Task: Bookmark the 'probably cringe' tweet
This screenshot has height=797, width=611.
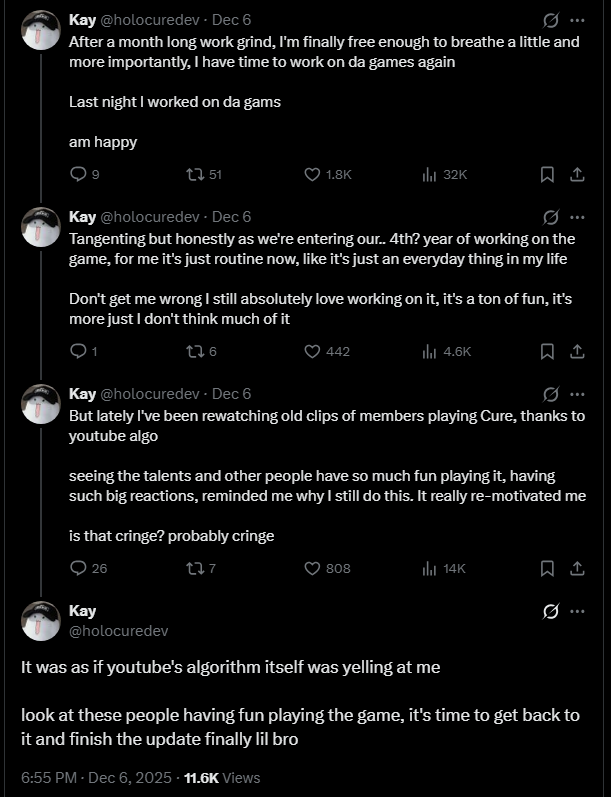Action: (547, 568)
